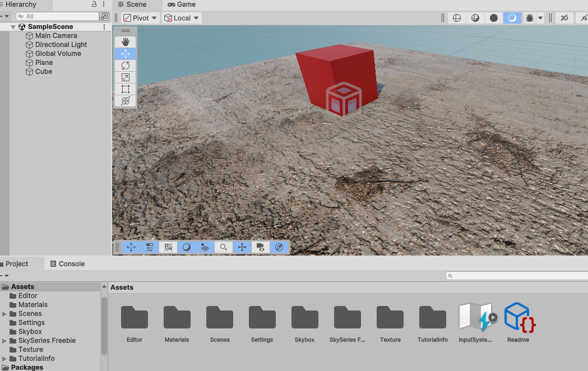
Task: Toggle the Cameras overlay icon
Action: (260, 247)
